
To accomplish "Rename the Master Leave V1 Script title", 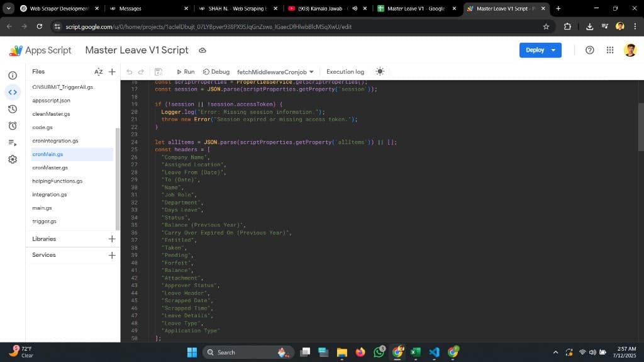I will tap(136, 50).
